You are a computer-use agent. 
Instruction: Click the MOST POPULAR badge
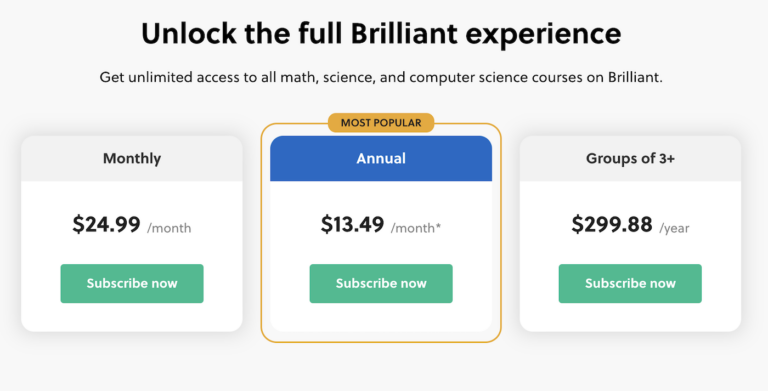pos(381,122)
